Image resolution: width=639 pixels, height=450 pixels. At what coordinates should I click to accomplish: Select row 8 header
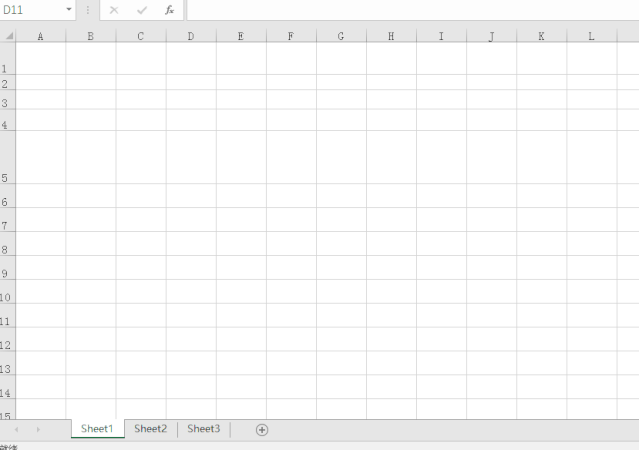8,244
